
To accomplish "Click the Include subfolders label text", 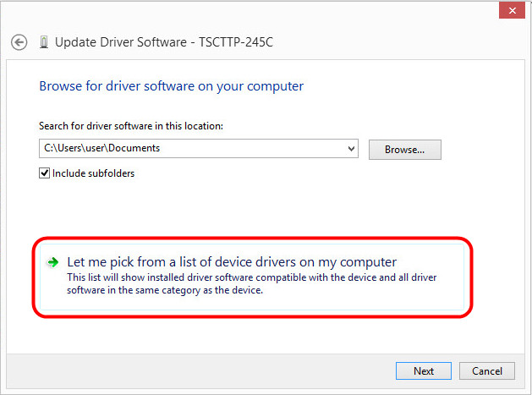I will coord(93,173).
